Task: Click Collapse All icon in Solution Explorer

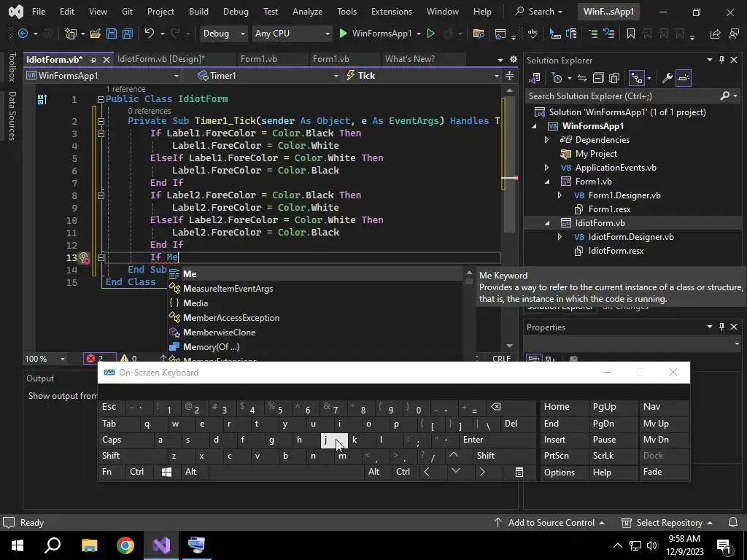Action: (598, 77)
